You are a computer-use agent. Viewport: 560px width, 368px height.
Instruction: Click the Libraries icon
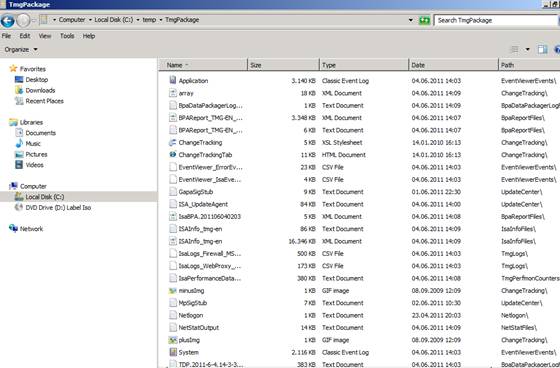(x=14, y=122)
